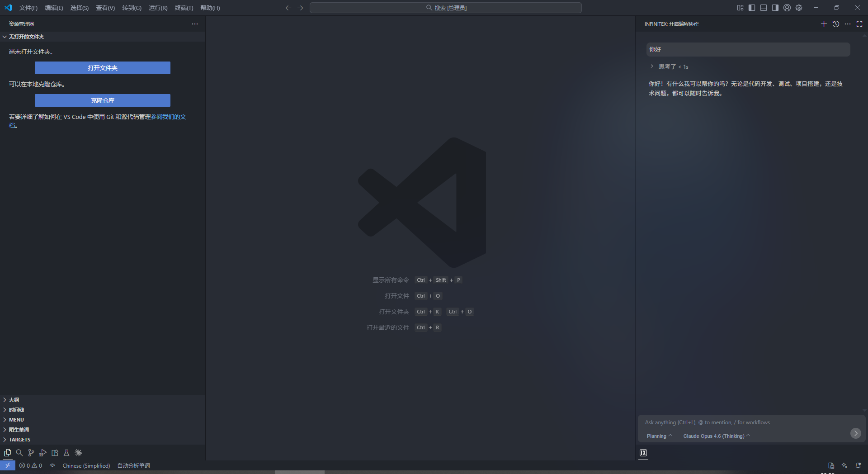The height and width of the screenshot is (474, 868).
Task: Open the Source Control view icon
Action: [x=31, y=453]
